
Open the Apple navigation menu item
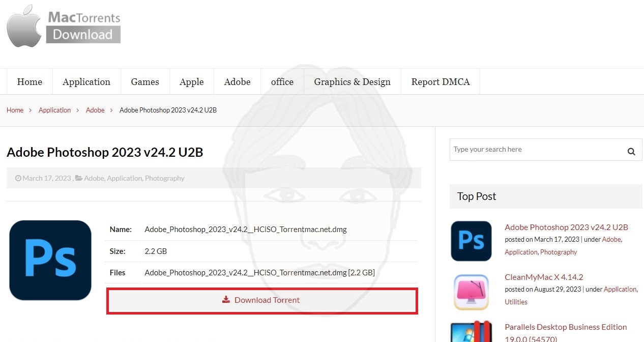coord(192,82)
